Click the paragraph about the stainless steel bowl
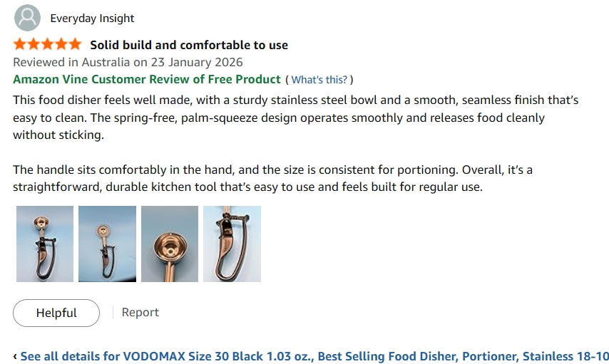The width and height of the screenshot is (609, 364). click(x=295, y=118)
